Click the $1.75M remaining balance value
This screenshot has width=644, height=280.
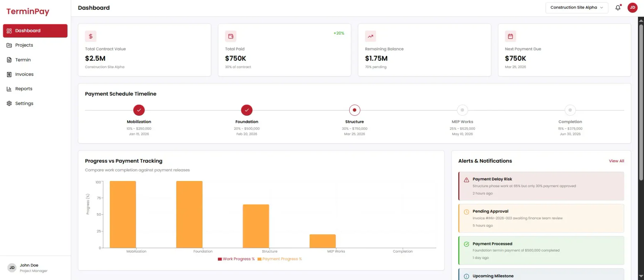376,58
